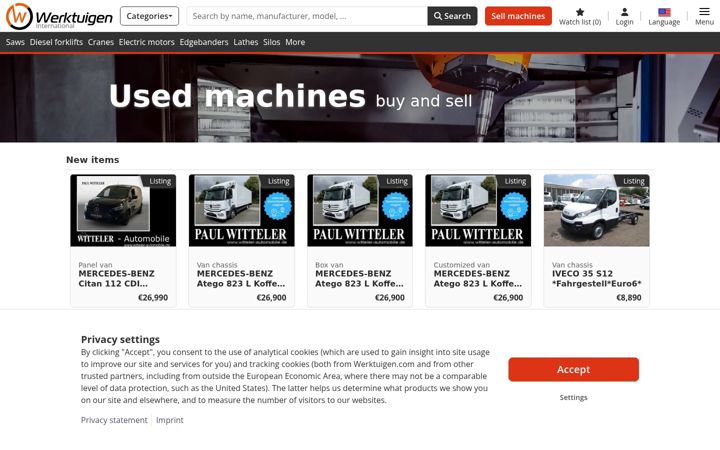The height and width of the screenshot is (450, 720).
Task: Open the Mercedes-Benz Citan 112 CDI thumbnail
Action: (x=123, y=210)
